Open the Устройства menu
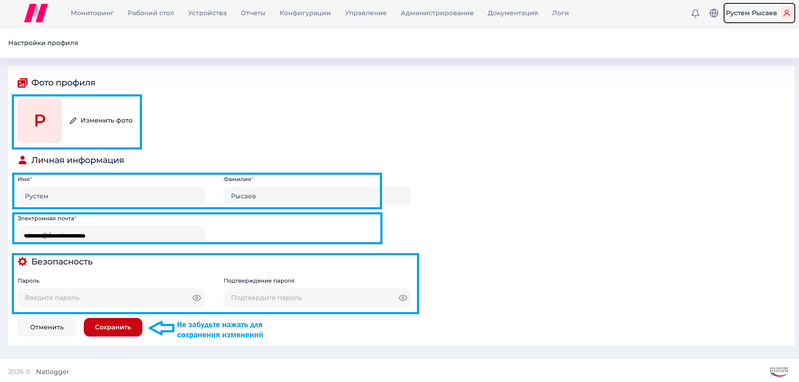This screenshot has width=799, height=382. tap(207, 13)
